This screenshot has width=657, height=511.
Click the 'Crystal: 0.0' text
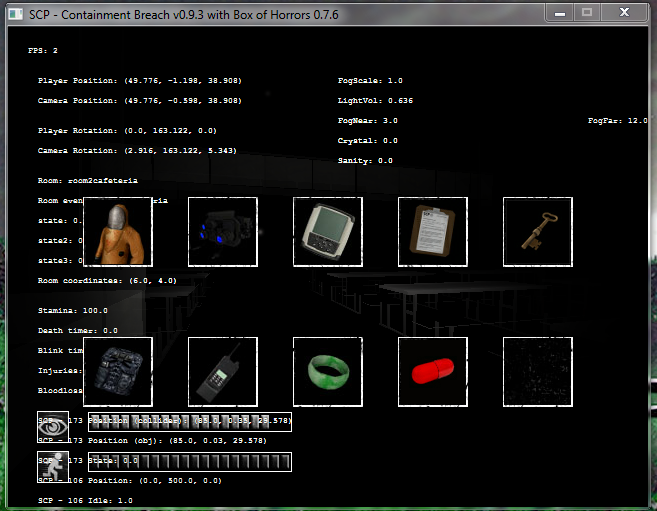[x=367, y=141]
